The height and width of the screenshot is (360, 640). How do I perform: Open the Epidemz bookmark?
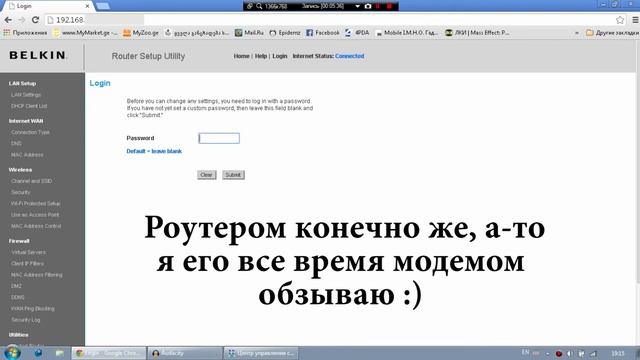pyautogui.click(x=285, y=33)
